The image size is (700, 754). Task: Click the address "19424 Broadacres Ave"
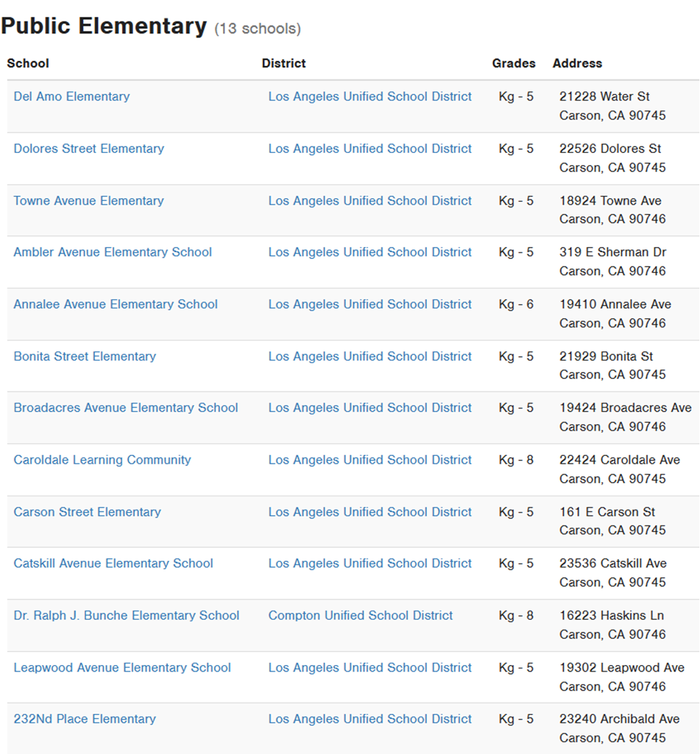click(x=626, y=408)
